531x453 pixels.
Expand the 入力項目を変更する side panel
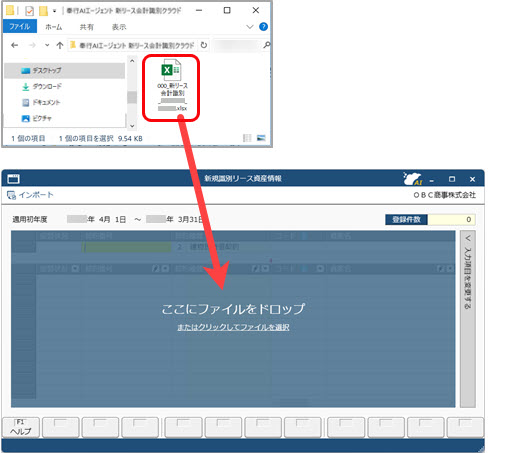(468, 319)
